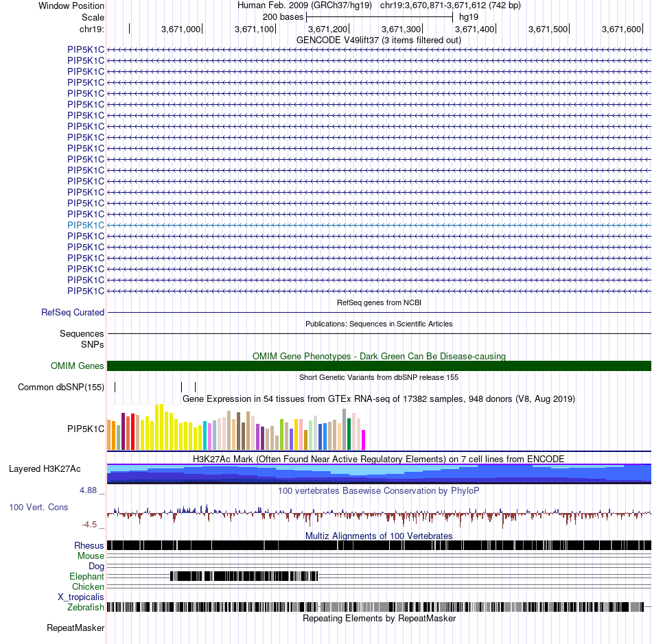Open the 'OMIM Gene Phenotypes' track title

click(x=379, y=356)
